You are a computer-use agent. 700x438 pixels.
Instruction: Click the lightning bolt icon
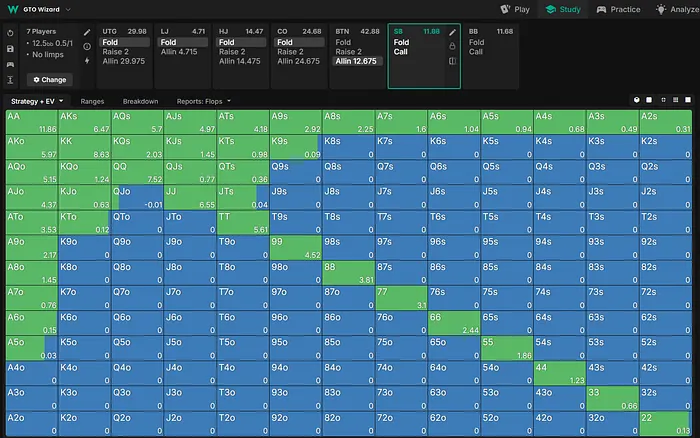(87, 61)
